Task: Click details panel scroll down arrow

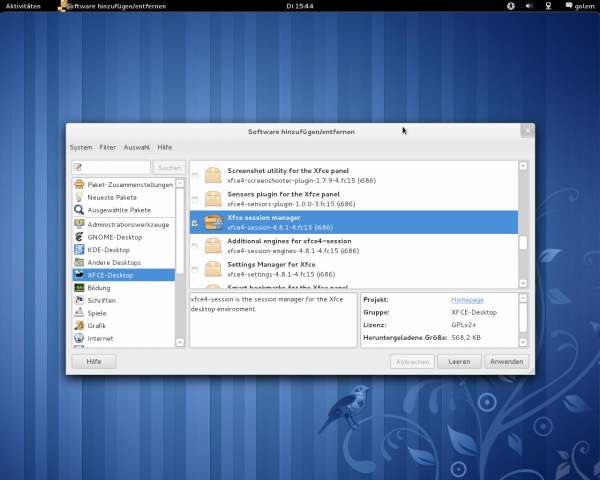Action: pyautogui.click(x=523, y=342)
